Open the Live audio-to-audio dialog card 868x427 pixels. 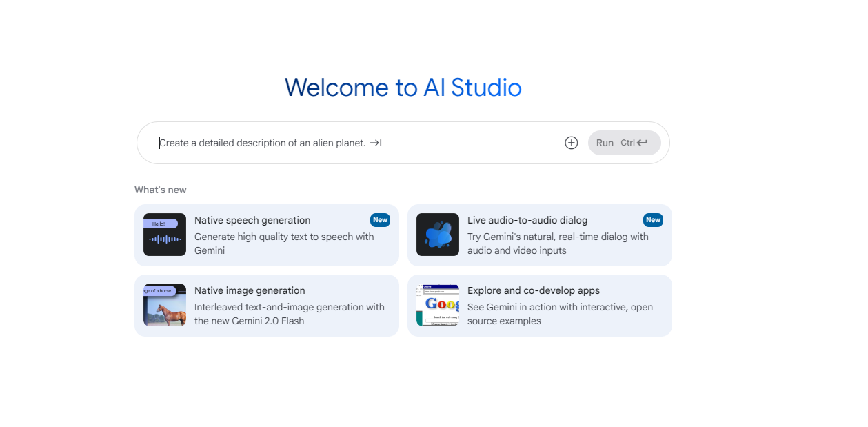point(540,235)
